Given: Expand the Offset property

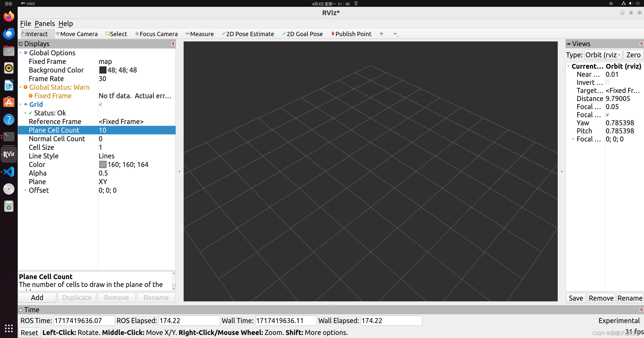Looking at the screenshot, I should pos(25,190).
